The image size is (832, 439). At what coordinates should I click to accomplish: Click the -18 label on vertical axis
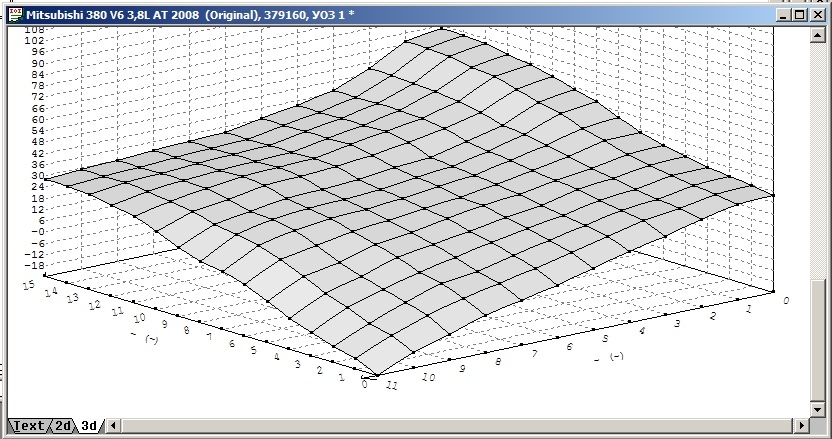coord(34,265)
